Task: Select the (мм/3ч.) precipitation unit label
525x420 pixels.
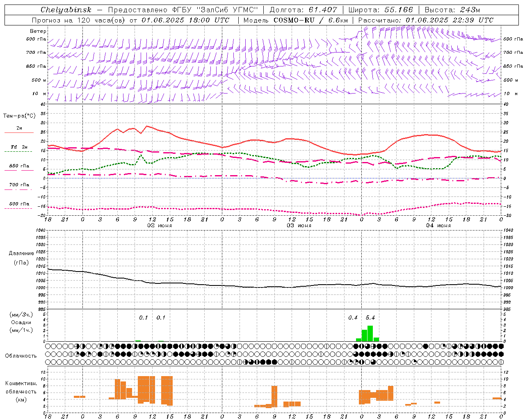Action: 21,315
